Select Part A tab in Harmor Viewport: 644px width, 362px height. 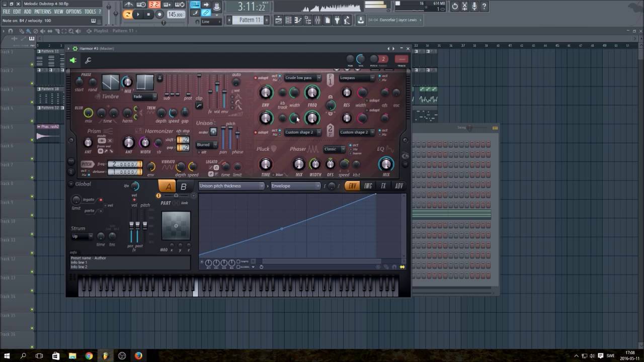pyautogui.click(x=168, y=186)
